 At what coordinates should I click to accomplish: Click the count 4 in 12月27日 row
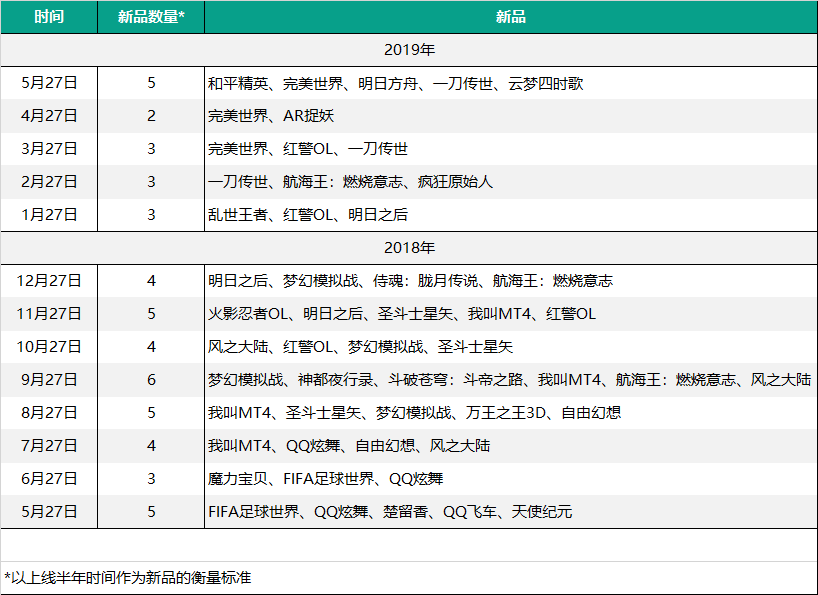tap(151, 281)
